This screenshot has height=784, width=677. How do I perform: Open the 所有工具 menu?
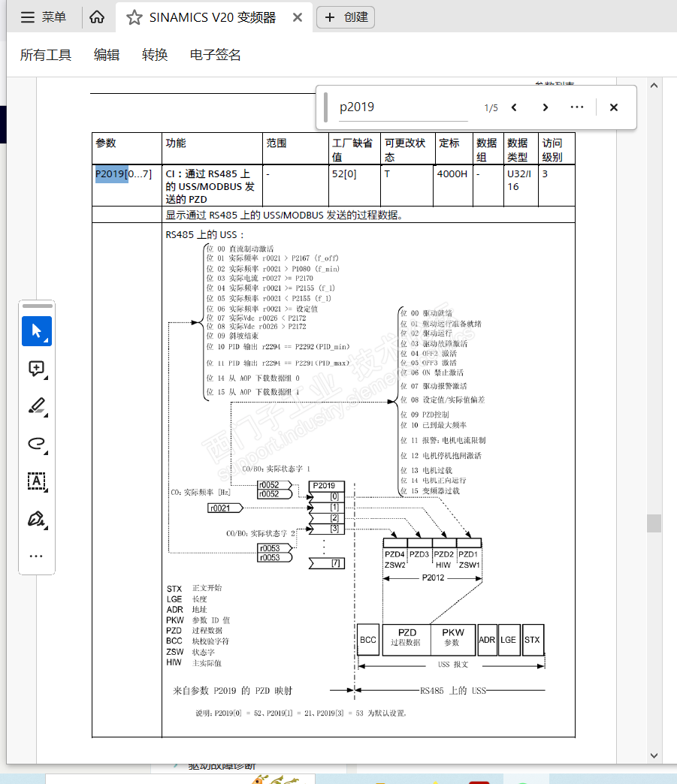[x=46, y=55]
